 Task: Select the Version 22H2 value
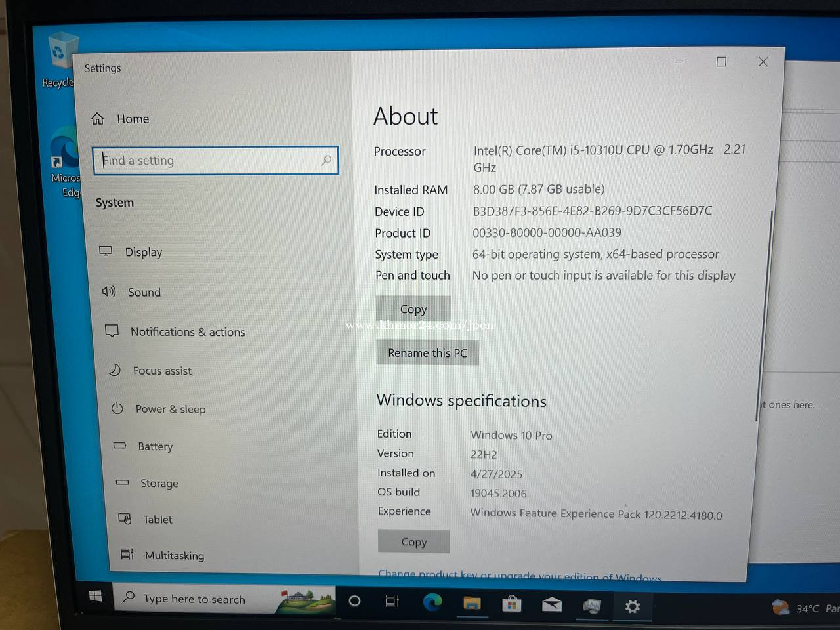(484, 454)
